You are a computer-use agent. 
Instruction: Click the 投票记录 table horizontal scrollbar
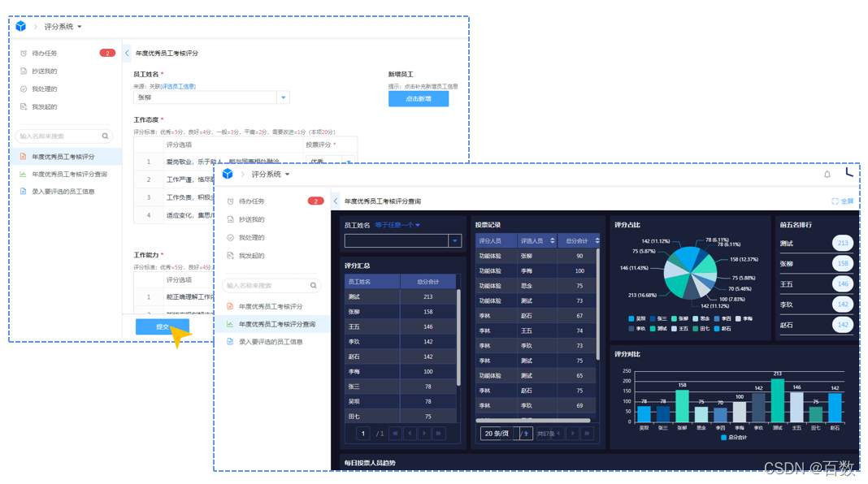[533, 421]
